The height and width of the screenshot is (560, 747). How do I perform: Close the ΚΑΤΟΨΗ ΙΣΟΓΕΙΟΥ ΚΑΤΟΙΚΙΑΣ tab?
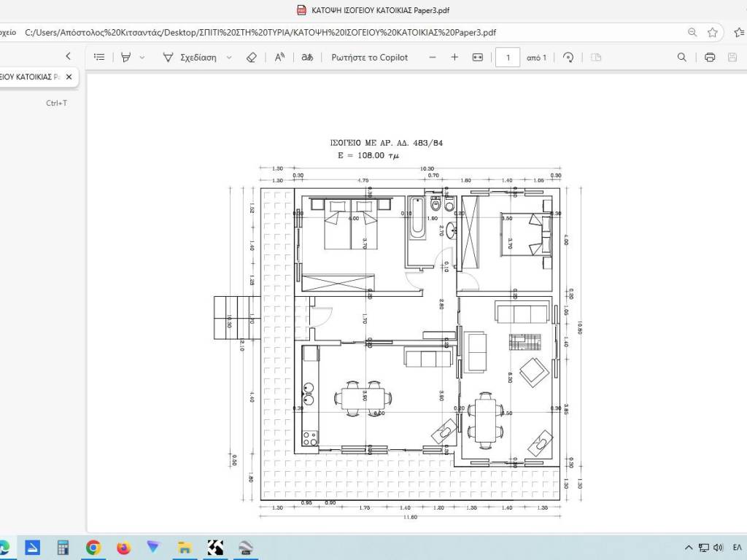(69, 77)
